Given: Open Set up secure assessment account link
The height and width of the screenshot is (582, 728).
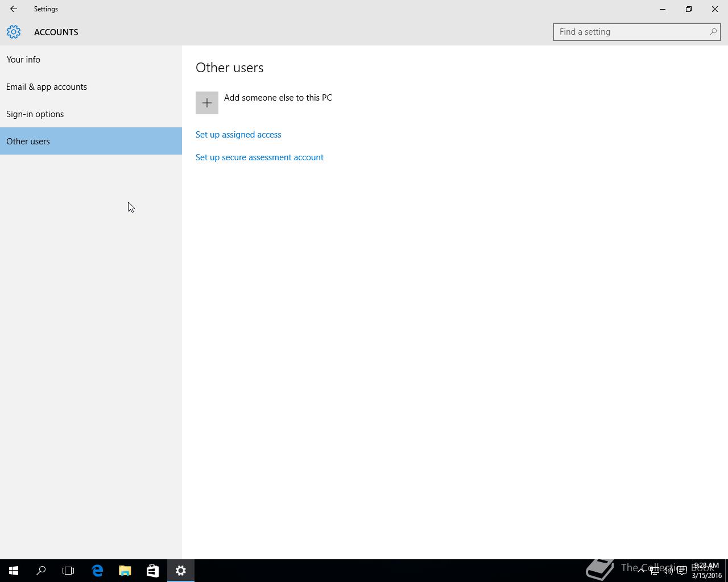Looking at the screenshot, I should 259,157.
